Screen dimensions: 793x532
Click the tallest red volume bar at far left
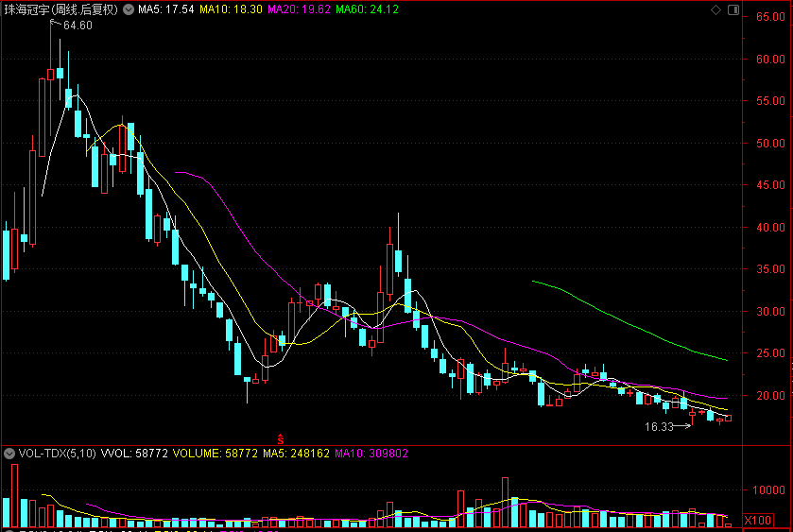coord(15,495)
